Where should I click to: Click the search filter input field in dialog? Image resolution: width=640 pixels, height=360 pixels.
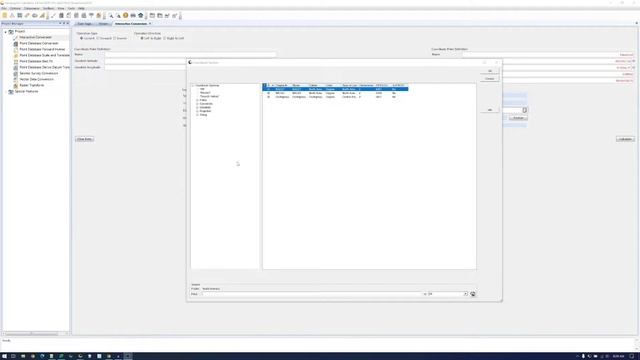[311, 294]
